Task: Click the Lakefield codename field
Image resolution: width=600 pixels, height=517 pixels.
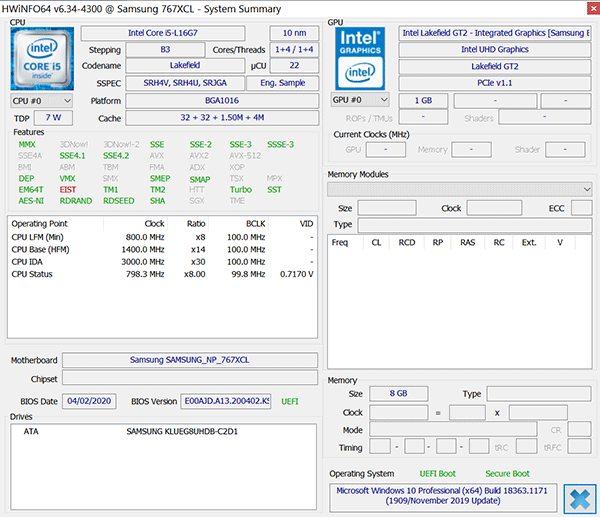Action: [185, 65]
